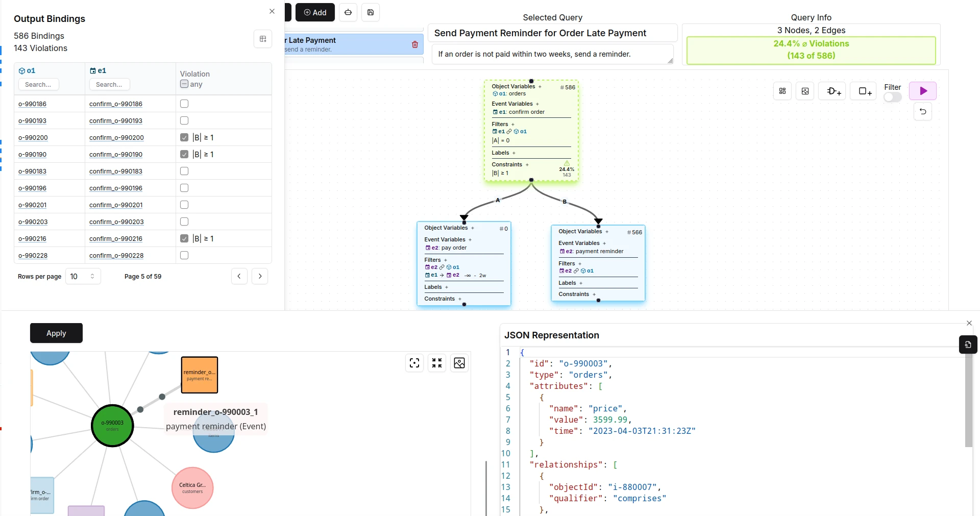This screenshot has height=516, width=980.
Task: Add a constraint to the orders node
Action: (x=527, y=165)
